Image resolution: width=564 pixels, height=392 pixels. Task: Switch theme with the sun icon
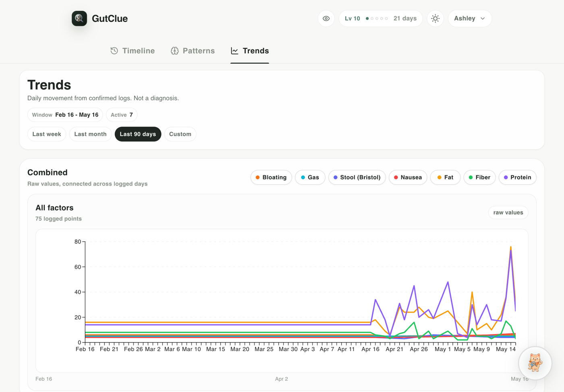click(x=435, y=19)
